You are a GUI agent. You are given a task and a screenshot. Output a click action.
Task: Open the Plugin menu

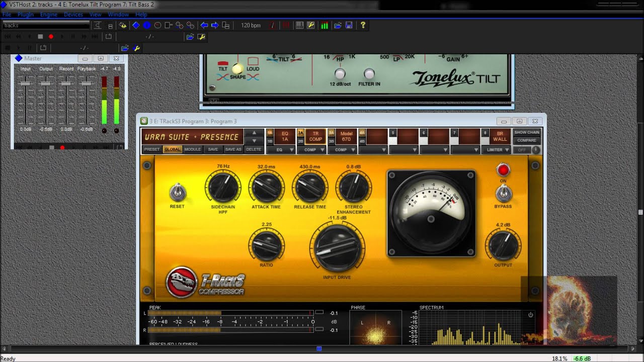point(26,15)
